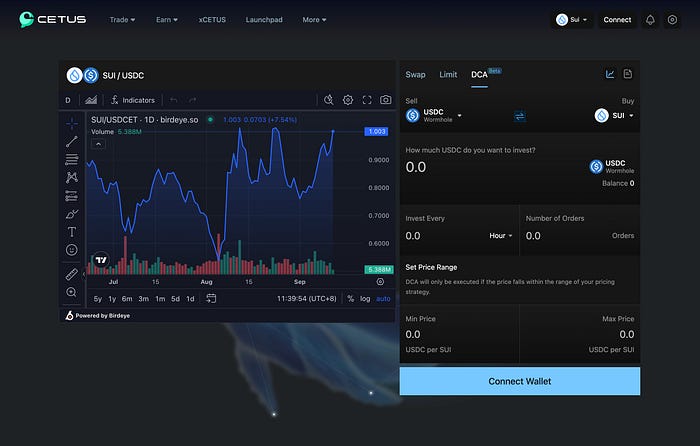Open the More dropdown menu
This screenshot has height=446, width=700.
tap(314, 20)
